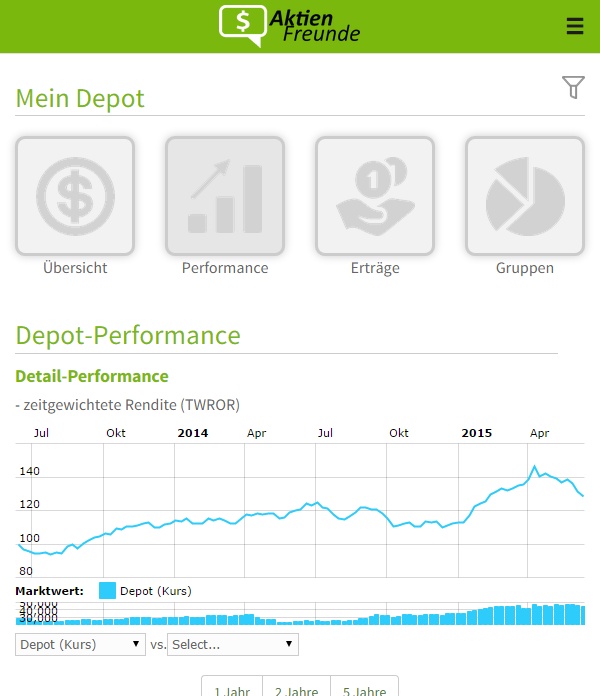Select the 5 Jahre time range
The width and height of the screenshot is (600, 696).
364,690
